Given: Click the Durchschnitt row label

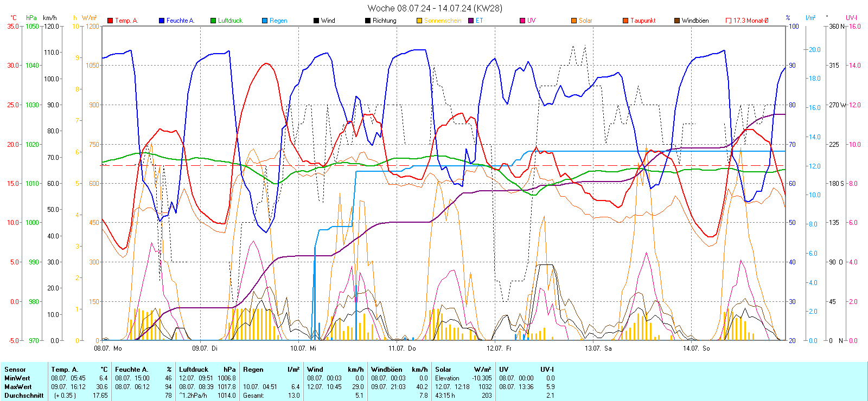Looking at the screenshot, I should tap(24, 396).
